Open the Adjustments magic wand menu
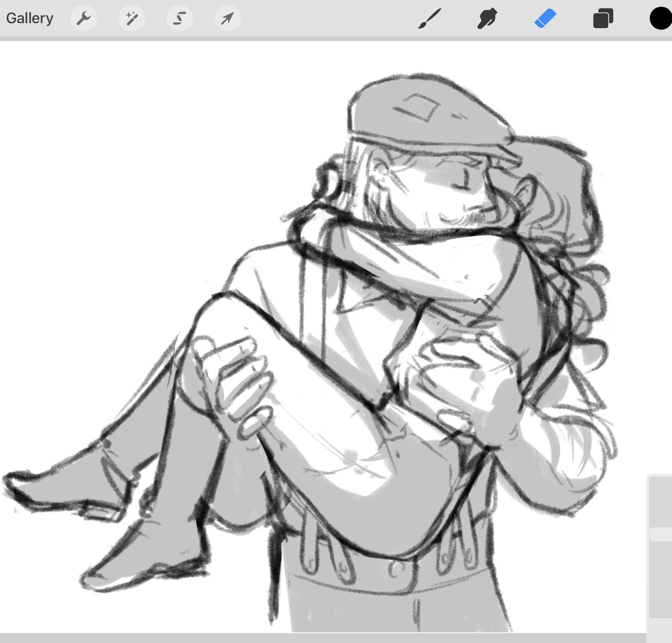 click(132, 18)
